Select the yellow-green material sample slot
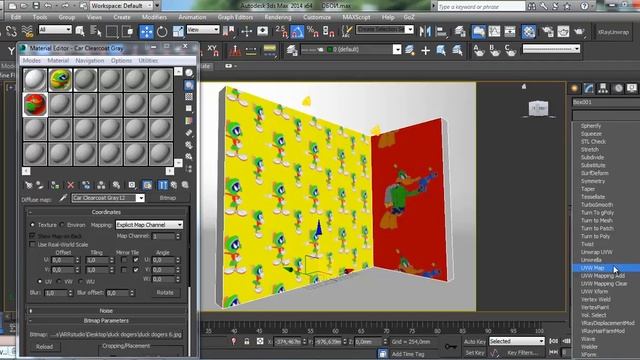Viewport: 640px width, 360px height. click(x=60, y=80)
